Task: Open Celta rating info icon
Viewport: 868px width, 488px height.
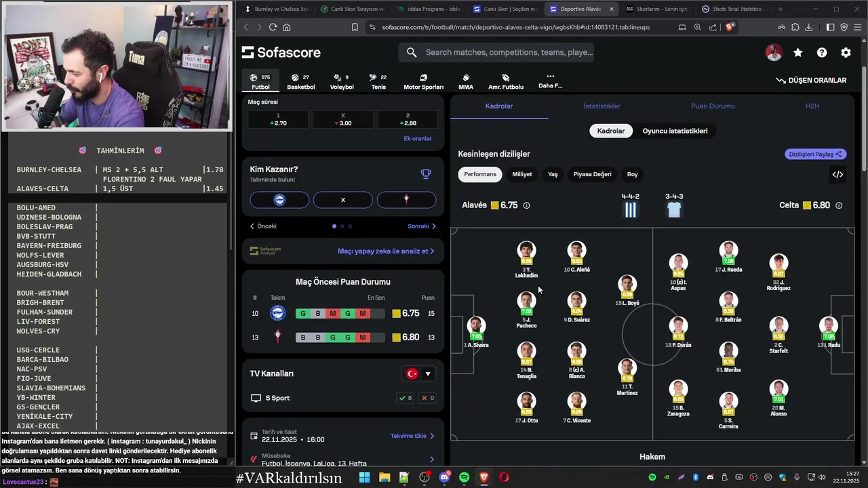Action: tap(839, 205)
